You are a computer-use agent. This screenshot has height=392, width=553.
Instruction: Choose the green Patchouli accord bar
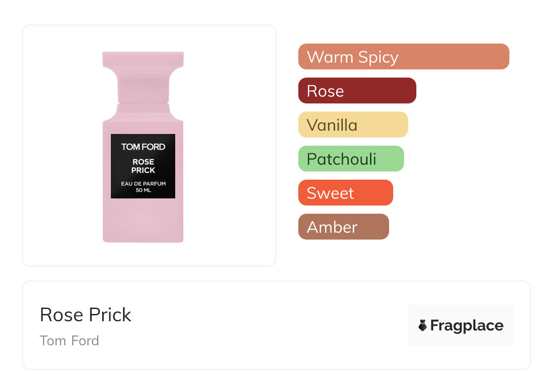pos(351,159)
